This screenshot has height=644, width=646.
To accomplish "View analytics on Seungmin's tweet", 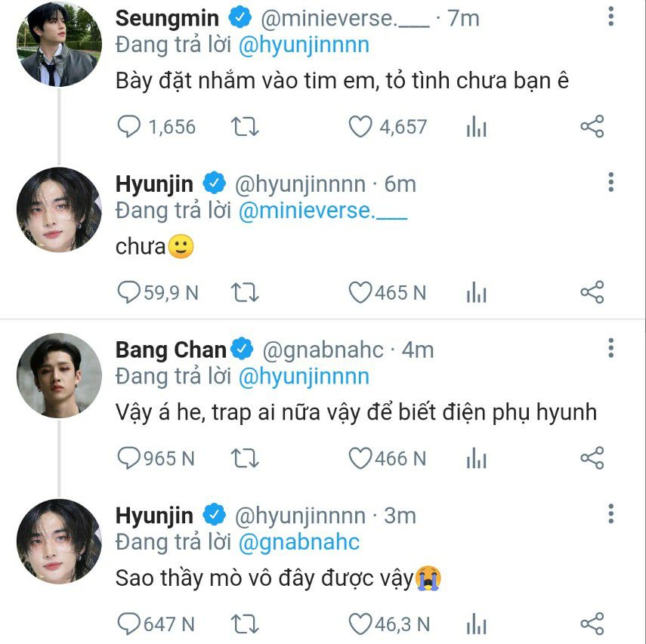I will [476, 128].
